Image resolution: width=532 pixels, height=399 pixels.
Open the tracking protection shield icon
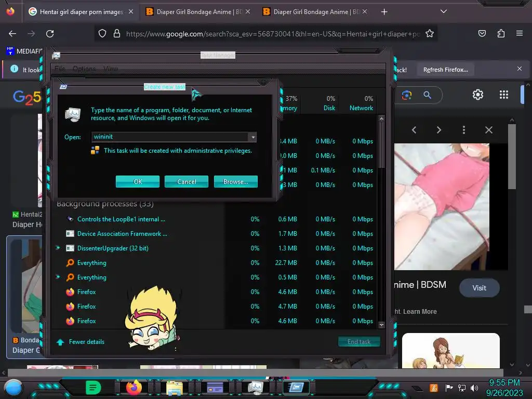click(x=102, y=34)
